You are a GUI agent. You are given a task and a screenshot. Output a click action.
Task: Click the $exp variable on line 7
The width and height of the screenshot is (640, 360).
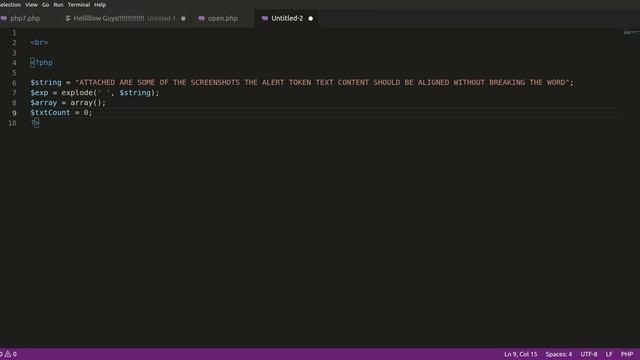coord(39,93)
